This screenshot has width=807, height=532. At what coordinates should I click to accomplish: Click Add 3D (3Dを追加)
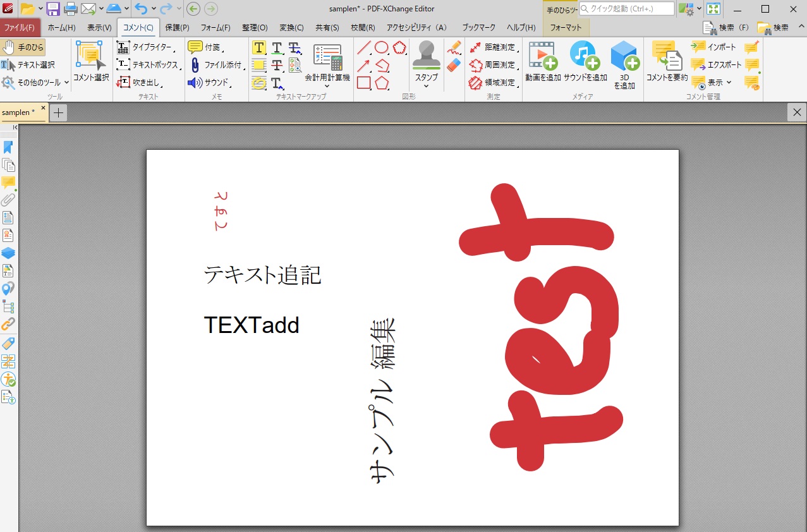pos(624,65)
